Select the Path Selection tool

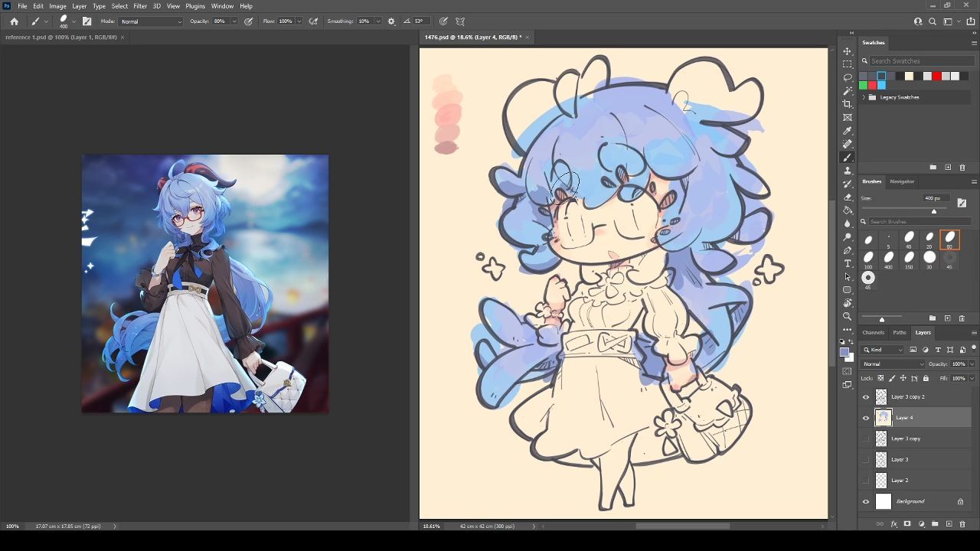pos(848,276)
